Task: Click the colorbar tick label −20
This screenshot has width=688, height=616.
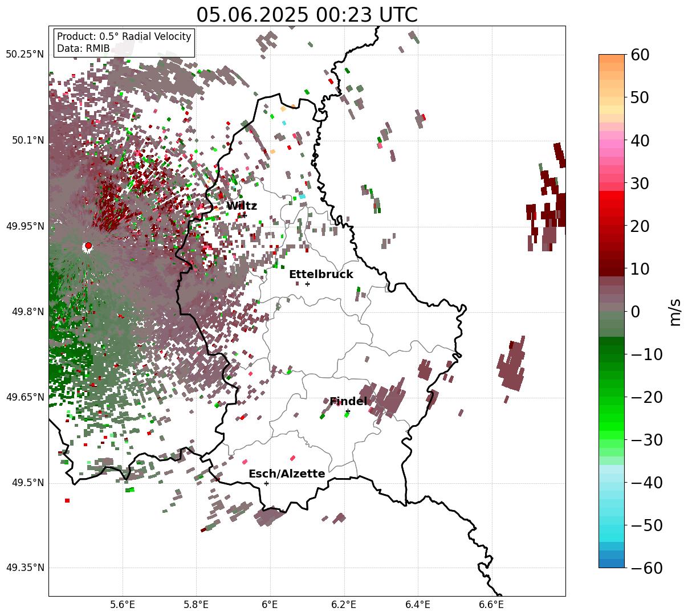Action: 647,397
